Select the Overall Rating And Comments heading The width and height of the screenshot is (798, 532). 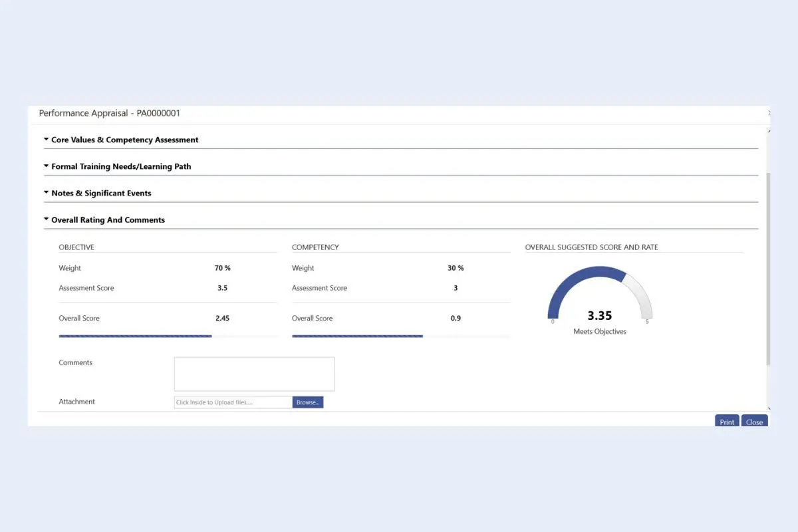[x=108, y=219]
